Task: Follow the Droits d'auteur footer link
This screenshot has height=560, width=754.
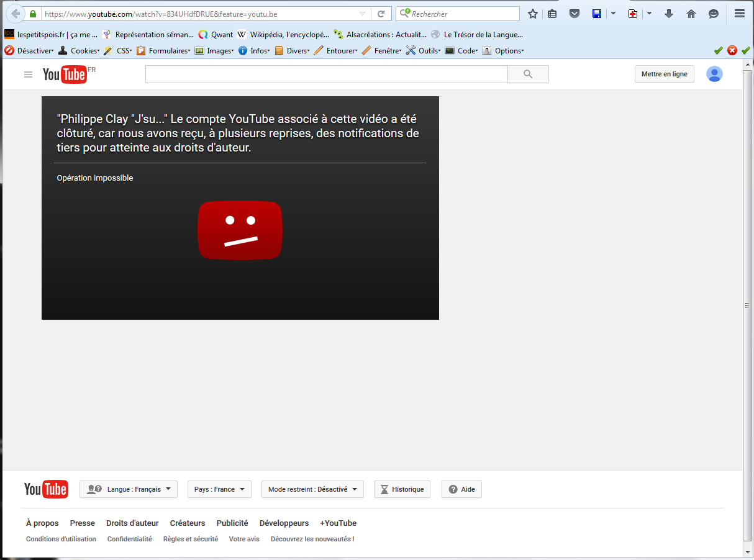Action: [132, 523]
